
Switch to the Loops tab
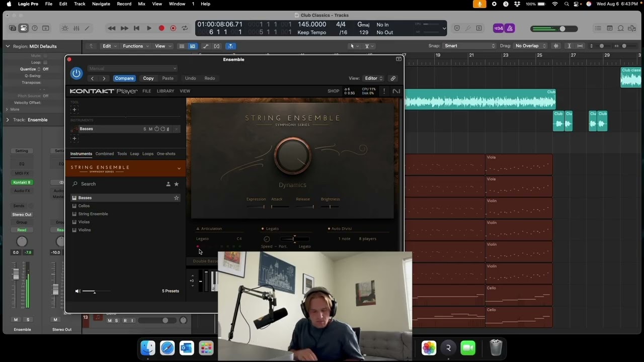148,154
